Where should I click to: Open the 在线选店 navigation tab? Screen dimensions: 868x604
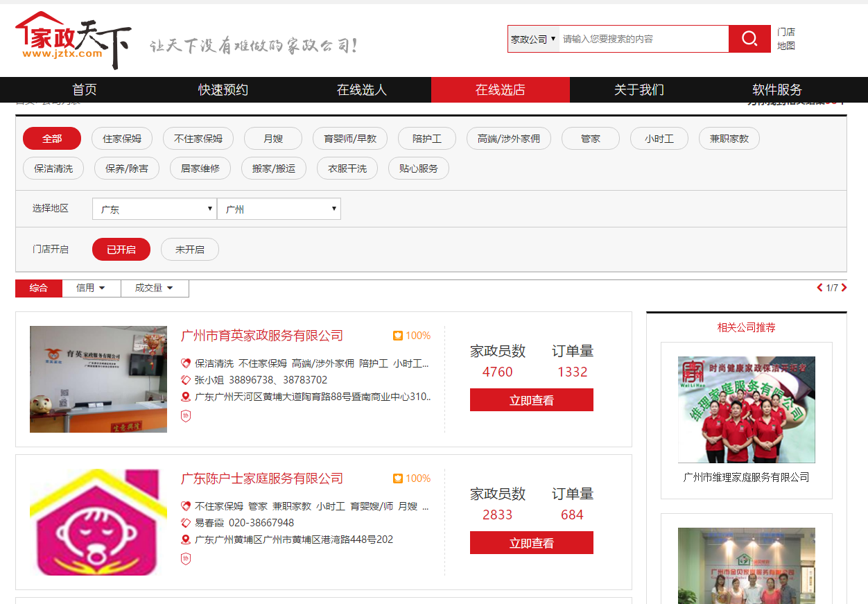point(501,90)
